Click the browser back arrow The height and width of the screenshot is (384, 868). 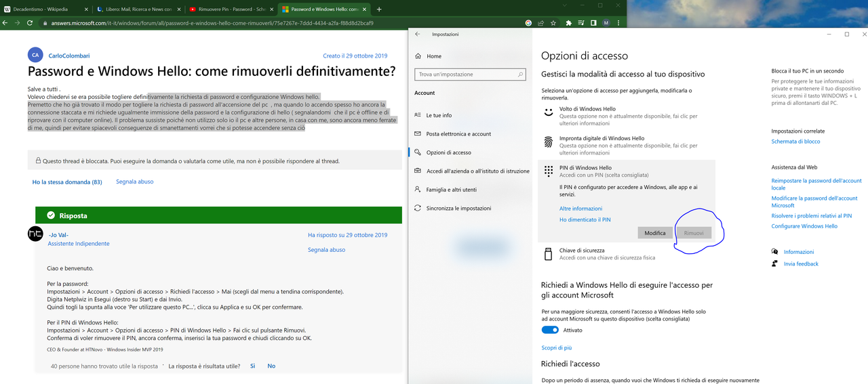click(6, 22)
